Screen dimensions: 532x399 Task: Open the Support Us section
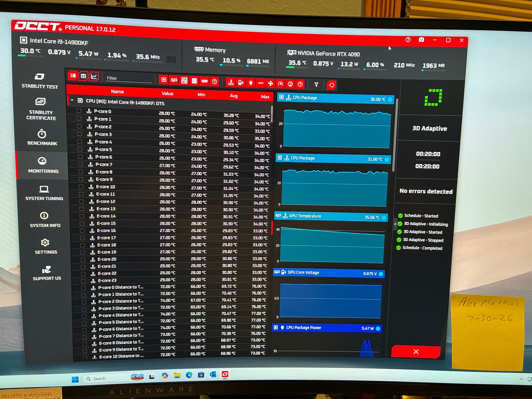pos(47,273)
